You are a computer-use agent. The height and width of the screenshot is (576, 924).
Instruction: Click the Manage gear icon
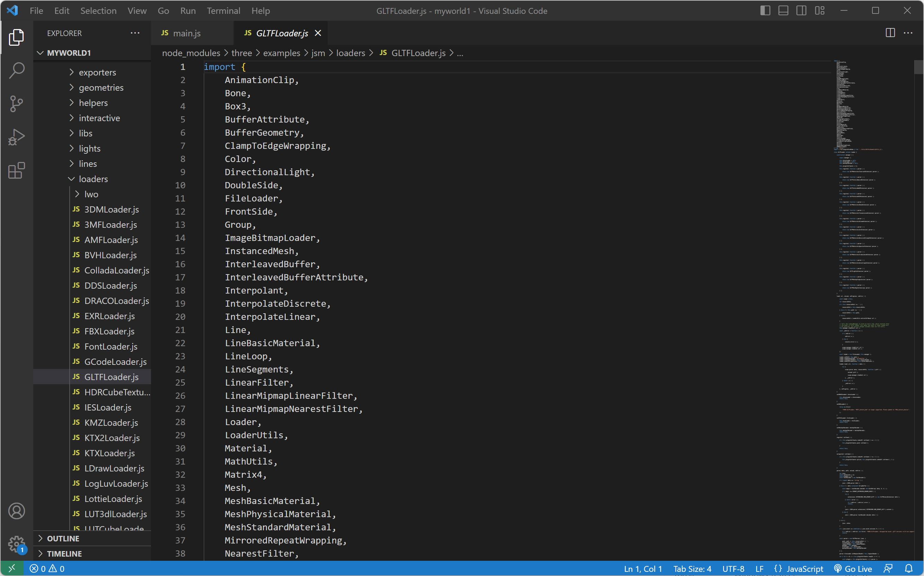[16, 543]
